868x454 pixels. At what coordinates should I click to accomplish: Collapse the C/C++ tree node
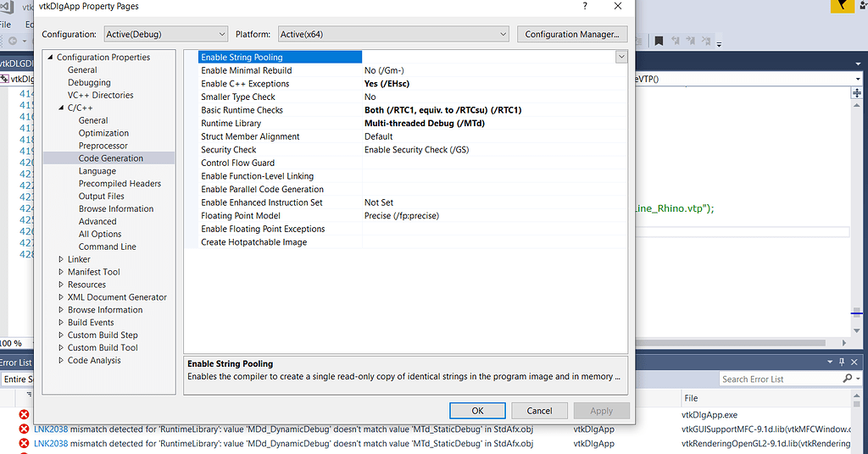[61, 108]
